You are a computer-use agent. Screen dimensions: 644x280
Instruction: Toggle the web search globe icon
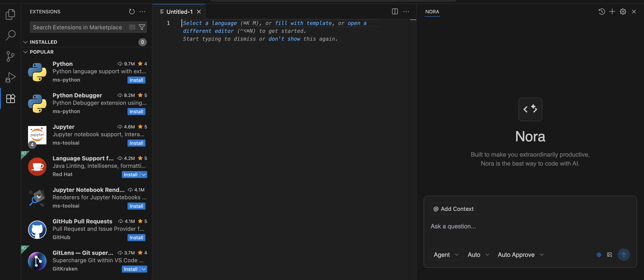pyautogui.click(x=599, y=255)
